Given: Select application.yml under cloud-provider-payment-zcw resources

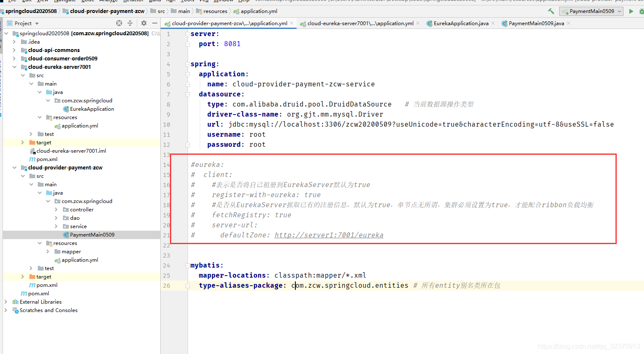Looking at the screenshot, I should 80,260.
